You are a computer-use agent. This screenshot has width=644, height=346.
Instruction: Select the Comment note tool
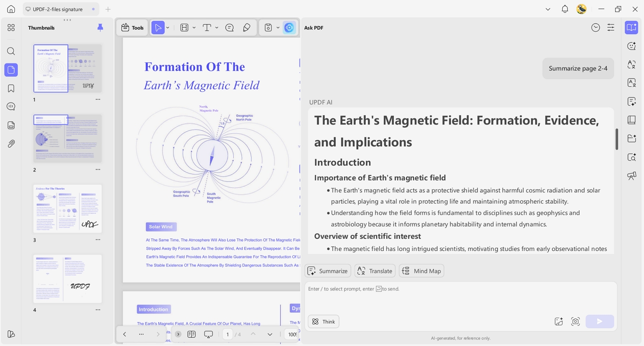click(x=229, y=28)
